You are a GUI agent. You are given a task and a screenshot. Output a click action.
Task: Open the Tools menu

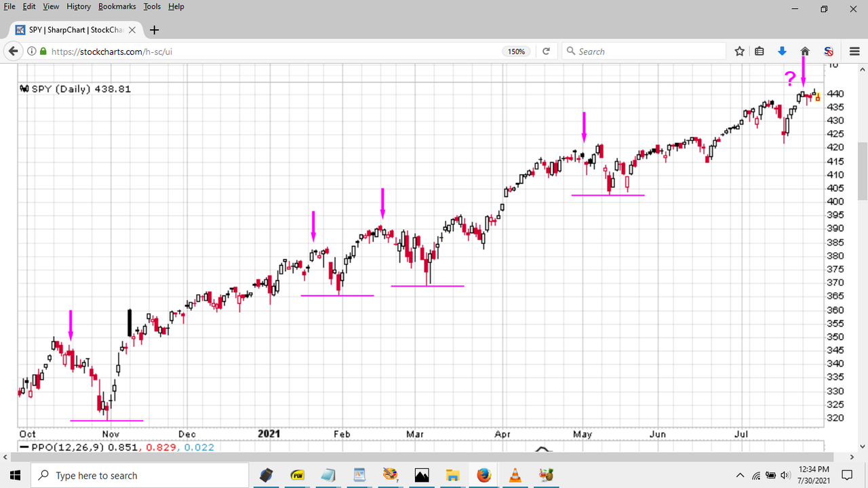152,6
